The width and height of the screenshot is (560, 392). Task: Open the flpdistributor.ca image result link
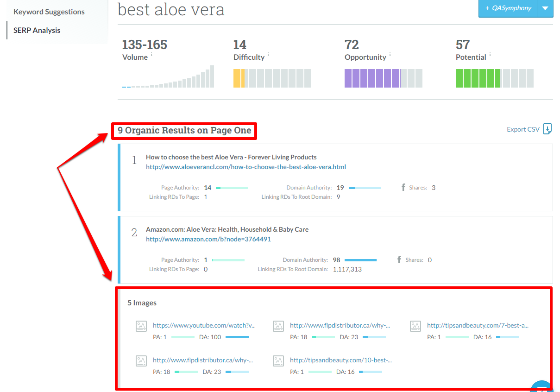tap(340, 325)
